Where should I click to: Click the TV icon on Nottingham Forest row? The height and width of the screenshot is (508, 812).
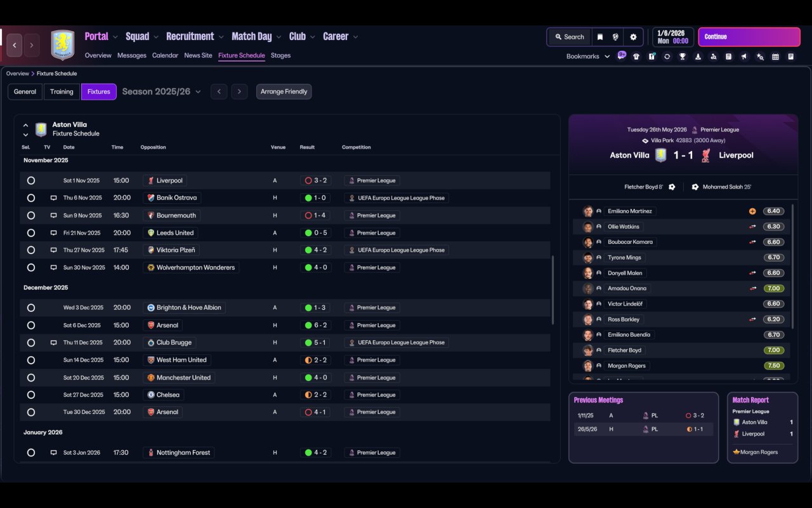(53, 453)
